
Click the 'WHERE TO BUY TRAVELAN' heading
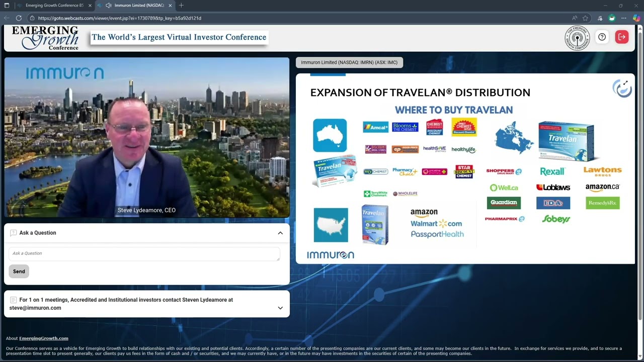click(454, 110)
